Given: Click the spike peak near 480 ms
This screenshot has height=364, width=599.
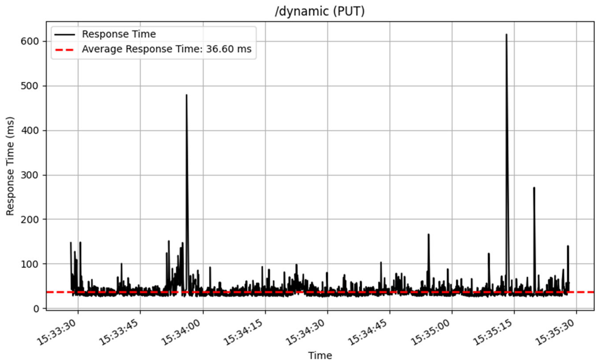Looking at the screenshot, I should 186,95.
